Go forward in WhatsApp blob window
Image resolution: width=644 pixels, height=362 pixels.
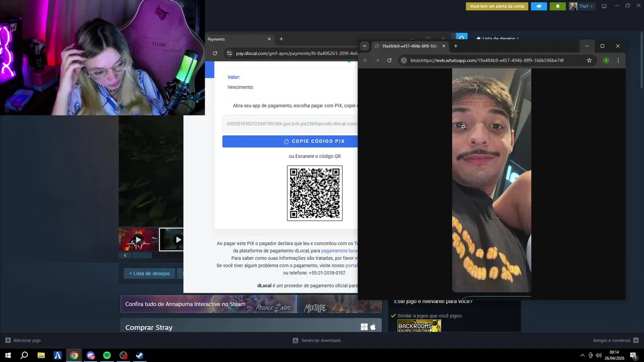[x=377, y=60]
